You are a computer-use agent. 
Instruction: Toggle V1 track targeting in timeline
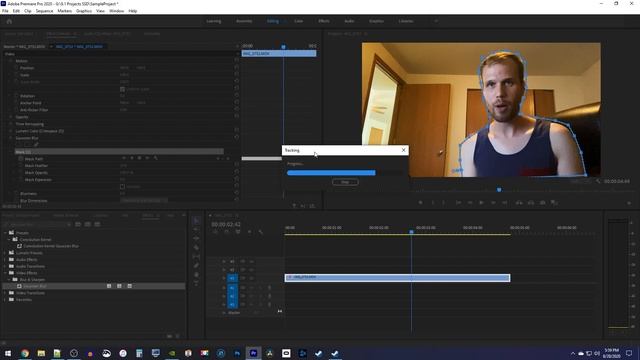(x=232, y=278)
